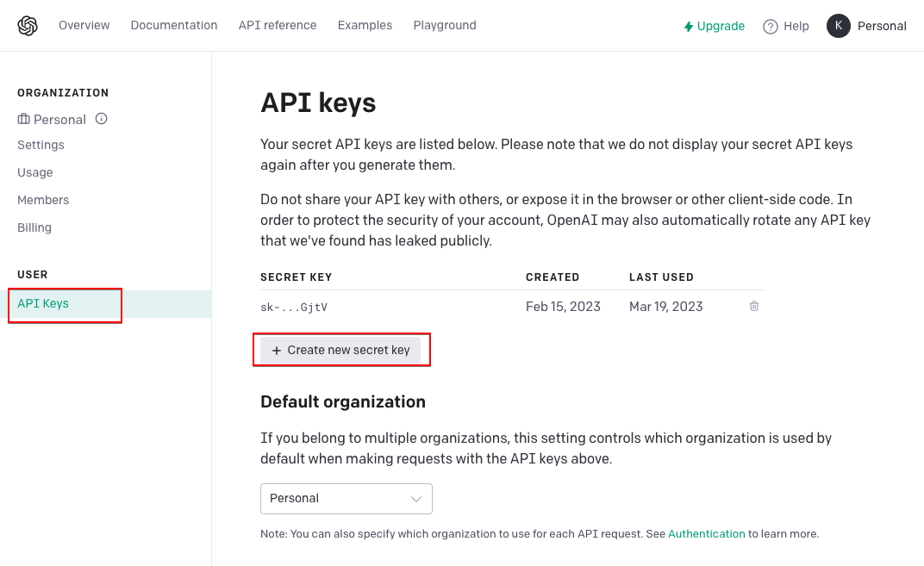Click the plus icon for new secret key

(277, 351)
